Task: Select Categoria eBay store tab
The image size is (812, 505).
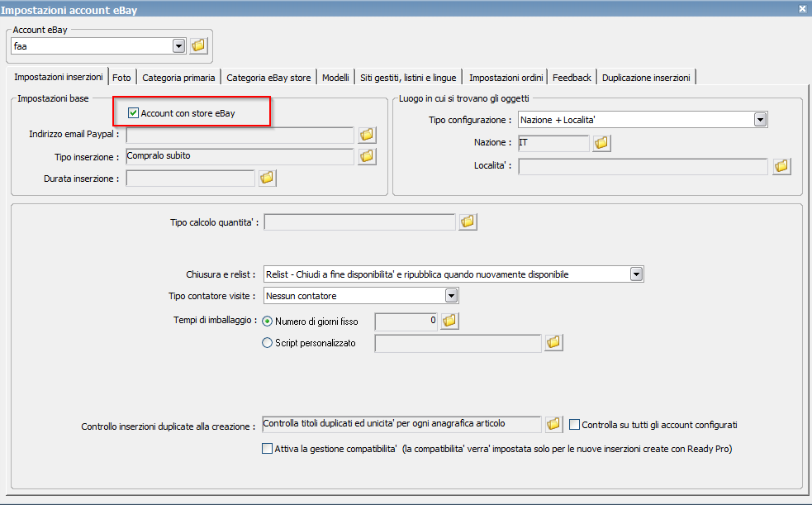Action: tap(268, 78)
